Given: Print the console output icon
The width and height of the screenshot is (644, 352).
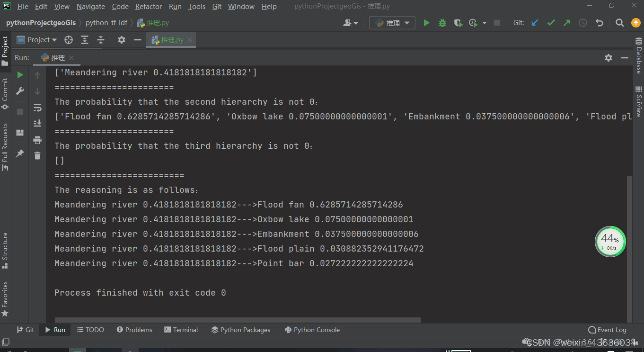Looking at the screenshot, I should click(37, 140).
